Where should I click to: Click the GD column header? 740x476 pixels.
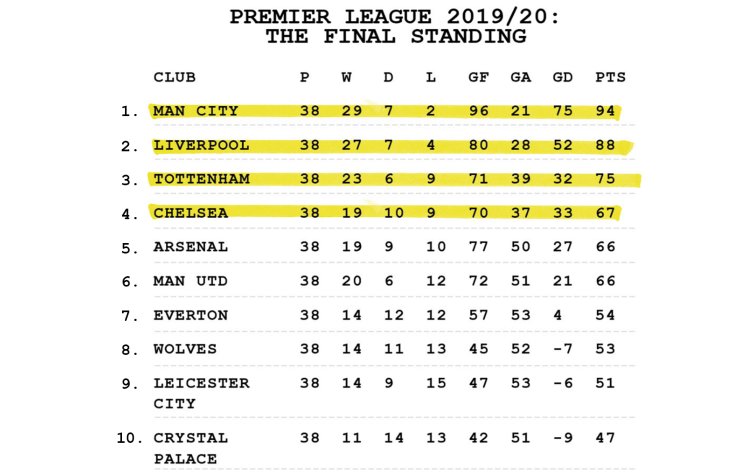tap(563, 77)
